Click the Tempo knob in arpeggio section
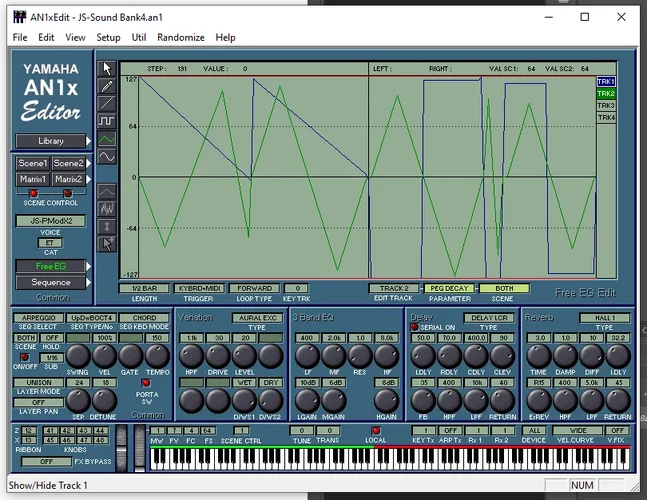This screenshot has width=647, height=500. (156, 355)
